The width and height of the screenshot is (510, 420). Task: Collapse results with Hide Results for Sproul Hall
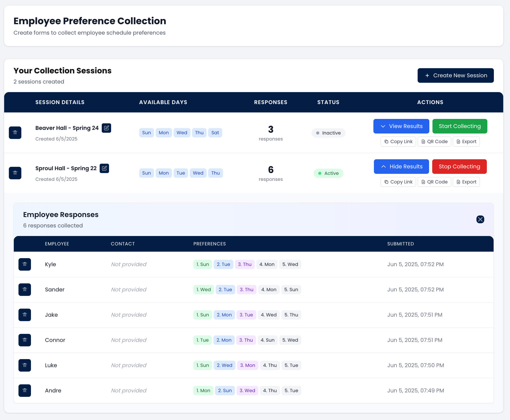[x=401, y=167]
